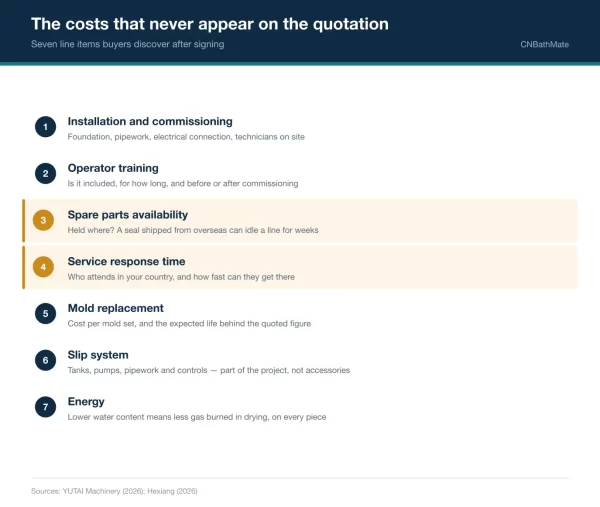This screenshot has width=600, height=507.
Task: Select the orange number 4 badge
Action: click(43, 267)
